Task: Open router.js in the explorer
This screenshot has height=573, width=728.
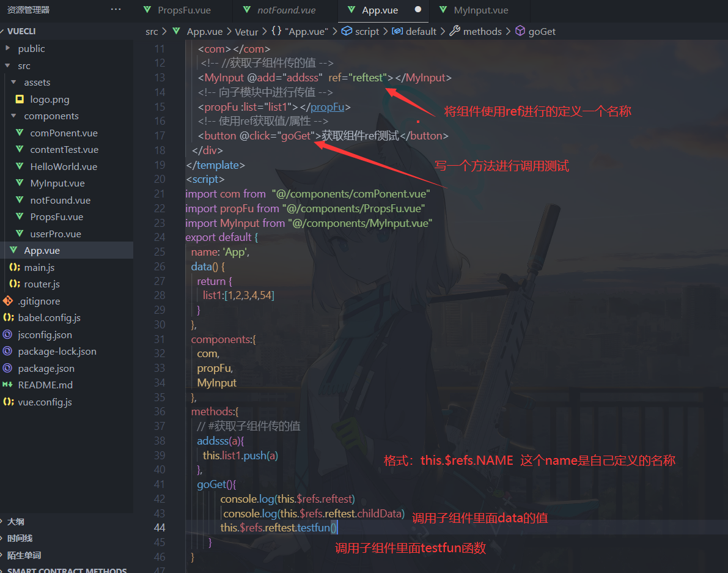Action: tap(42, 284)
